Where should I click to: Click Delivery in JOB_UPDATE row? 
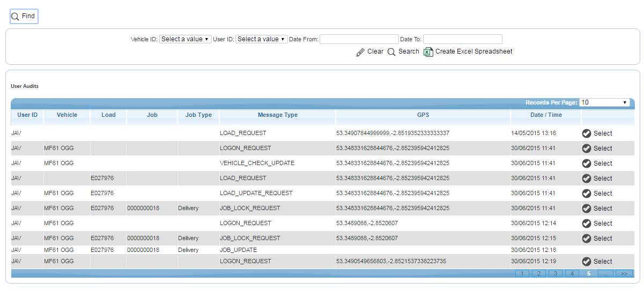(x=188, y=250)
